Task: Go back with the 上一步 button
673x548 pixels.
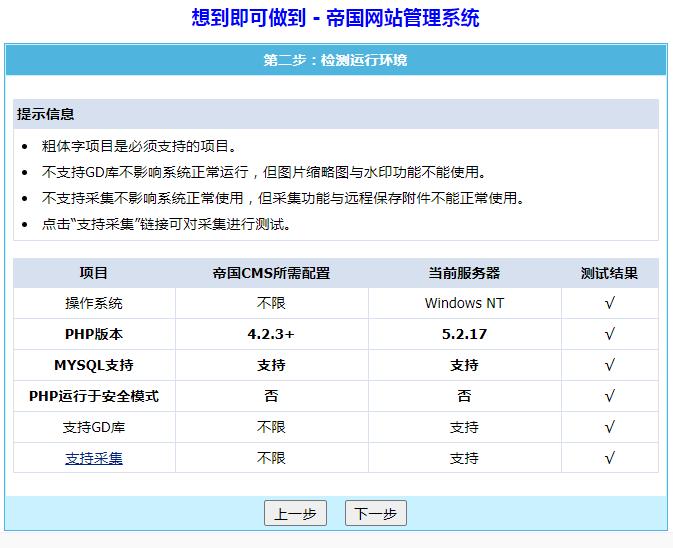Action: [x=295, y=514]
